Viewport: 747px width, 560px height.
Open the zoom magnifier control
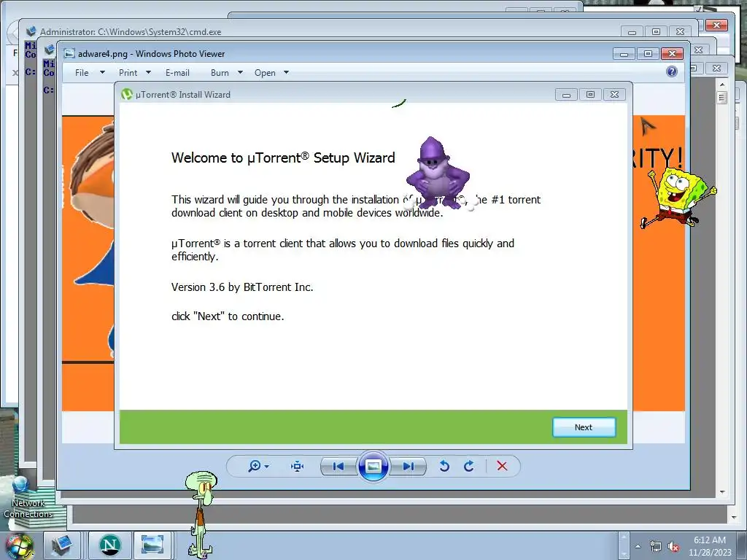(258, 466)
